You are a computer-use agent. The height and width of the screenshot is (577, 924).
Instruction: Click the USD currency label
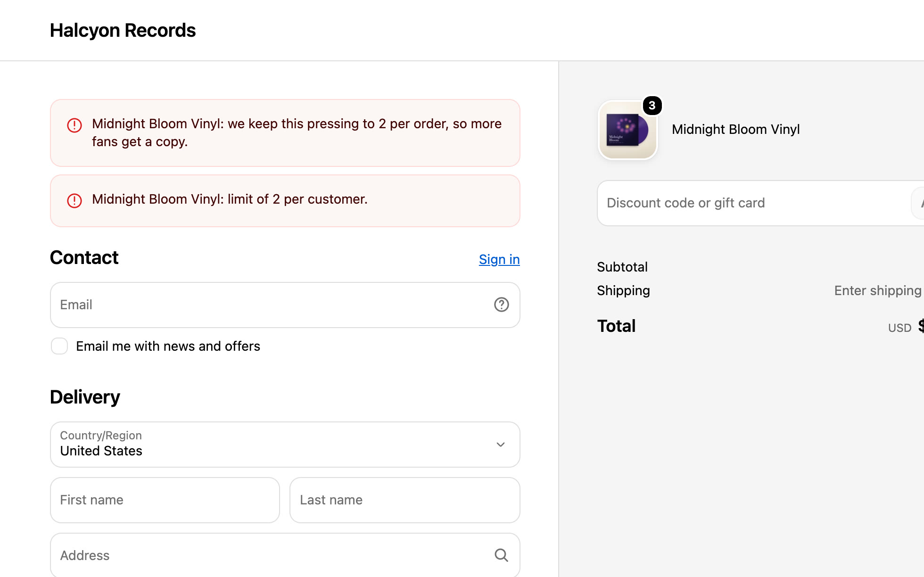(899, 328)
